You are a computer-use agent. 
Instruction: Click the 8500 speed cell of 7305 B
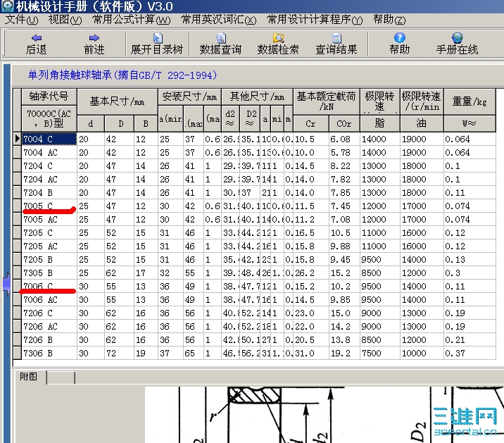click(379, 273)
